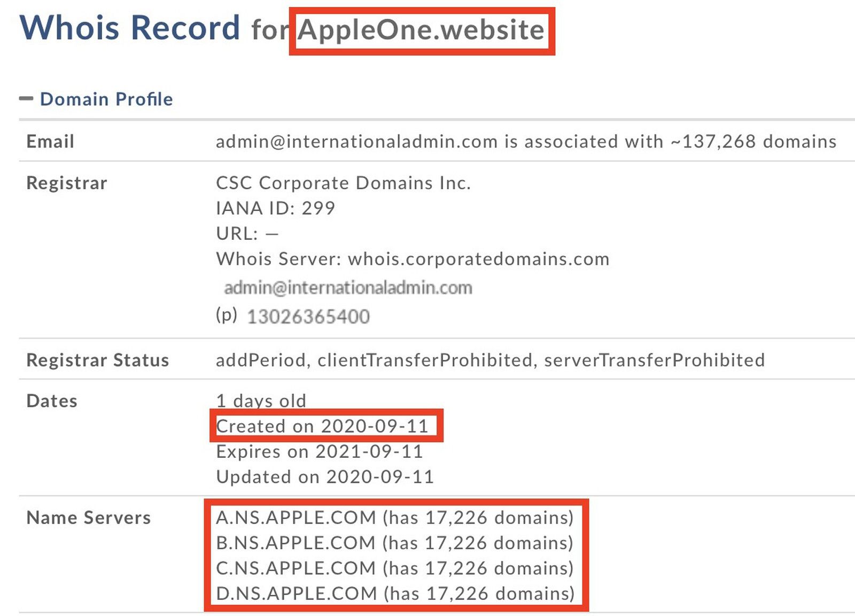
Task: Collapse the Domain Profile section minus icon
Action: tap(26, 98)
